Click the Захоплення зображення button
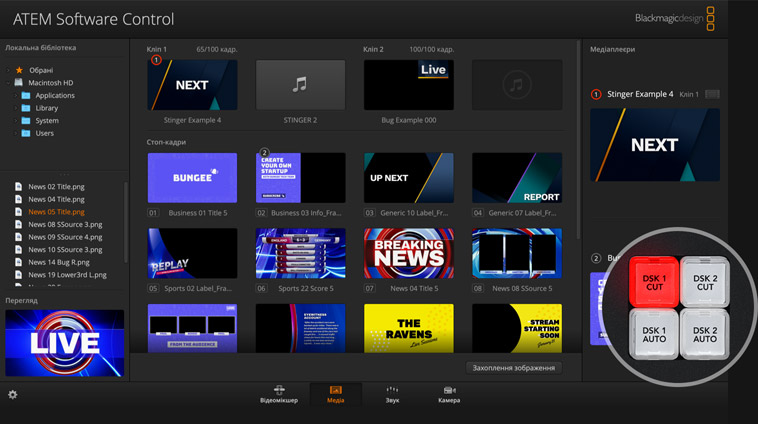Viewport: 758px width, 424px height. pos(514,368)
